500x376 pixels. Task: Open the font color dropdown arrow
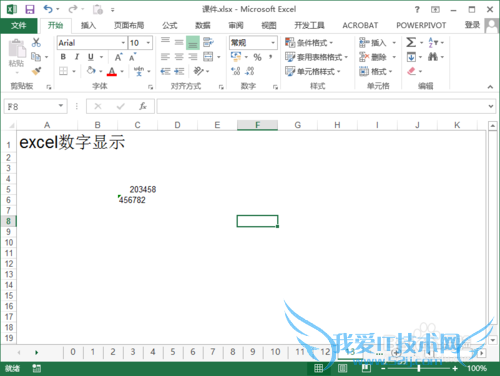(x=122, y=71)
